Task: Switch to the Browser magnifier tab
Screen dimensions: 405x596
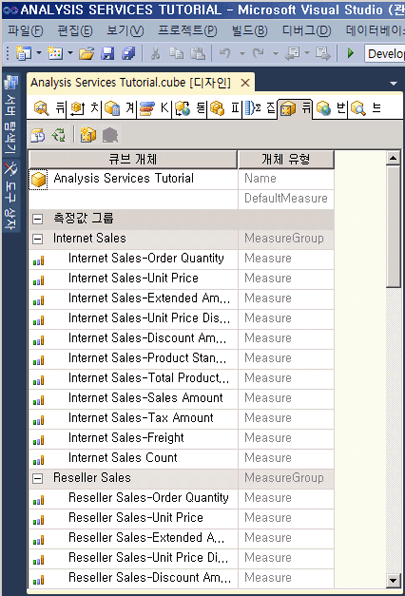Action: (365, 108)
